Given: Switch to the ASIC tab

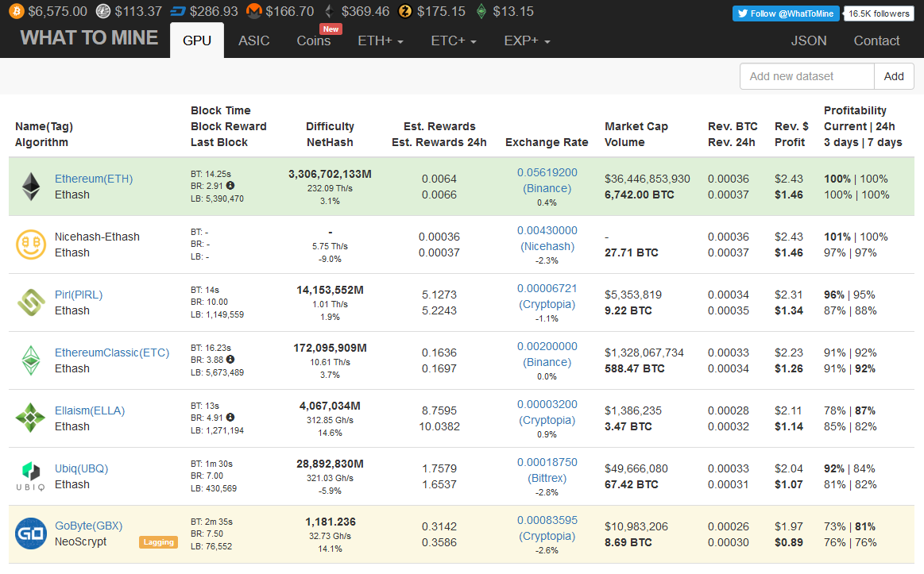Looking at the screenshot, I should click(254, 40).
